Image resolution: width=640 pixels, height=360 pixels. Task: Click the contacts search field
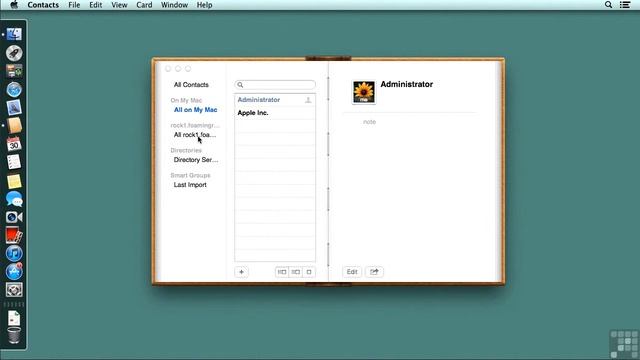coord(275,85)
